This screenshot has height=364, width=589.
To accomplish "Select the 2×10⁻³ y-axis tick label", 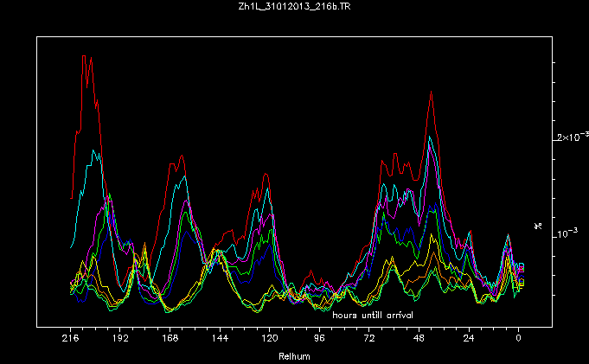I will [573, 137].
